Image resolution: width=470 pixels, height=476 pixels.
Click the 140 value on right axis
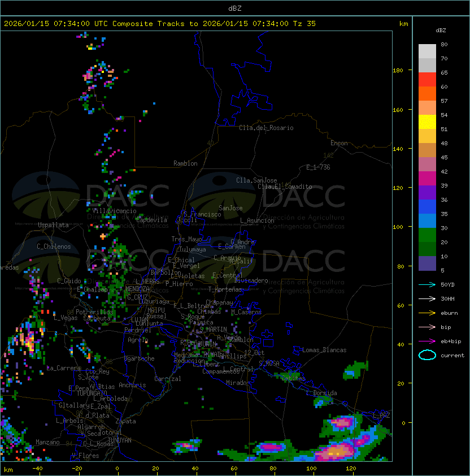[x=398, y=149]
